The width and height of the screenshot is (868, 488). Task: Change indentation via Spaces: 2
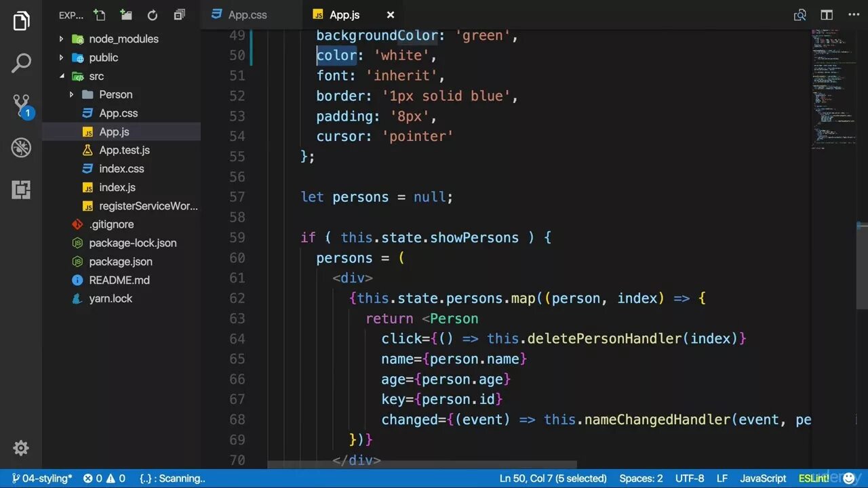tap(641, 479)
